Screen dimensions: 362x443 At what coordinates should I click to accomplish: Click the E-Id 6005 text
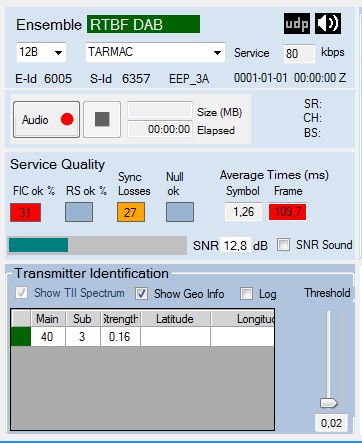point(44,79)
